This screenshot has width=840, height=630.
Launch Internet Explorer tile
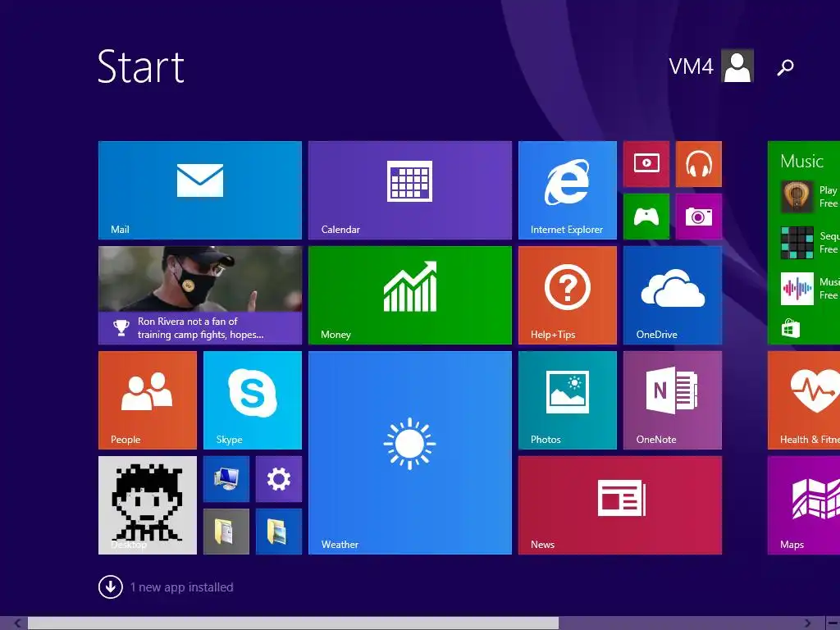click(x=568, y=190)
